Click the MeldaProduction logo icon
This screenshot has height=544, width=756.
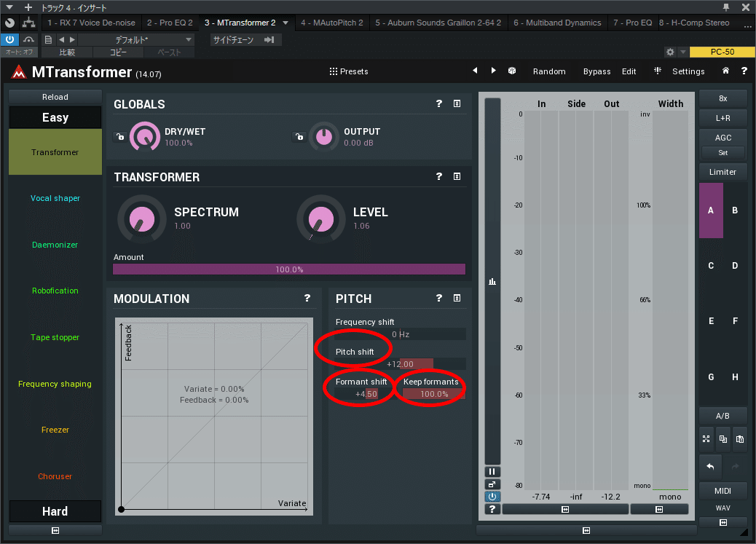pyautogui.click(x=19, y=72)
